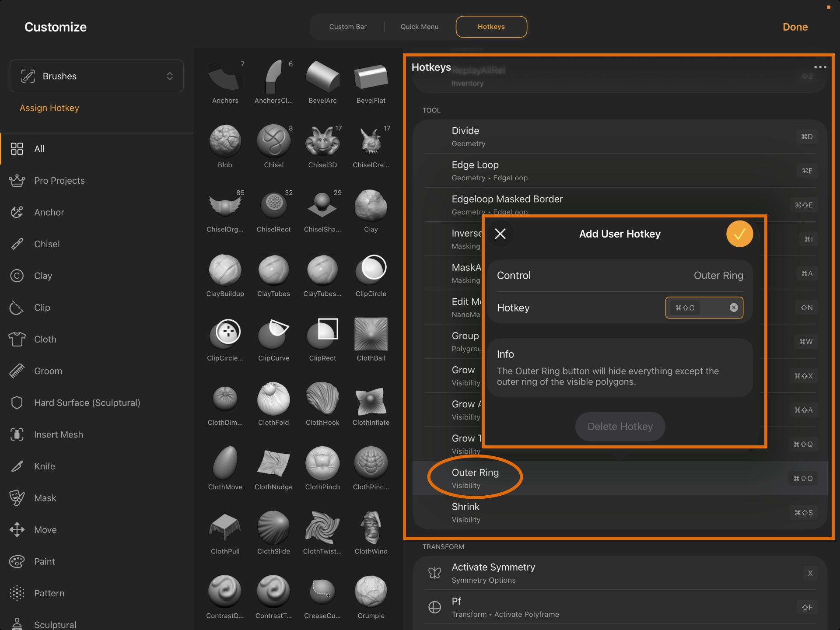The width and height of the screenshot is (840, 630).
Task: Select the Hotkeys tab
Action: coord(491,27)
